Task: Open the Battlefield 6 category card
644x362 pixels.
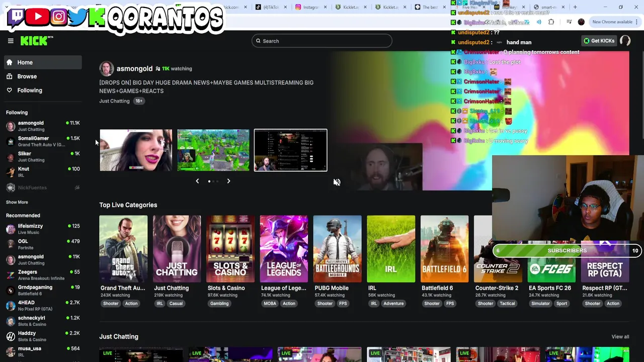Action: point(444,249)
